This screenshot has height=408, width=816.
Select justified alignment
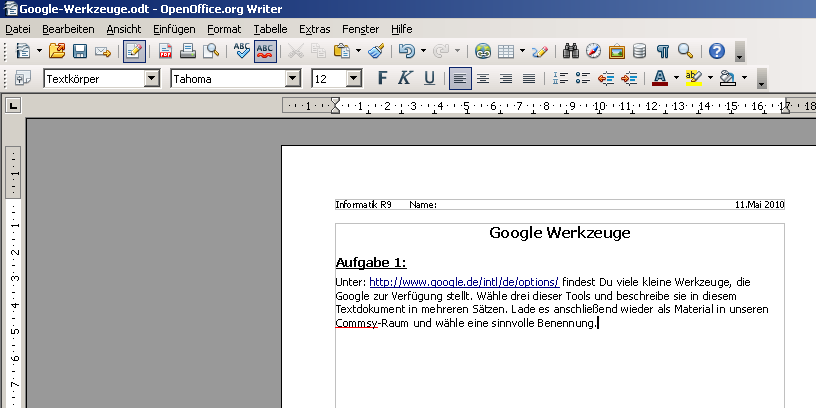click(x=529, y=79)
